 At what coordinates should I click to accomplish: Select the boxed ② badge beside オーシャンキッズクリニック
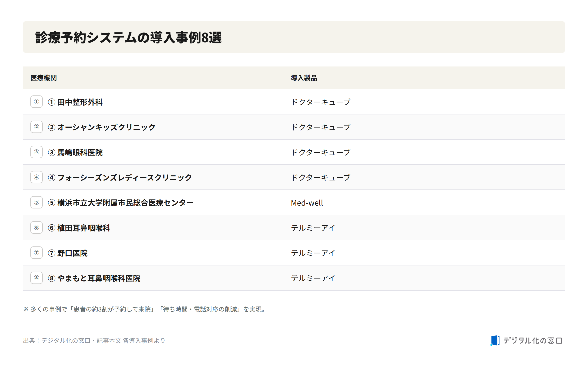(37, 127)
